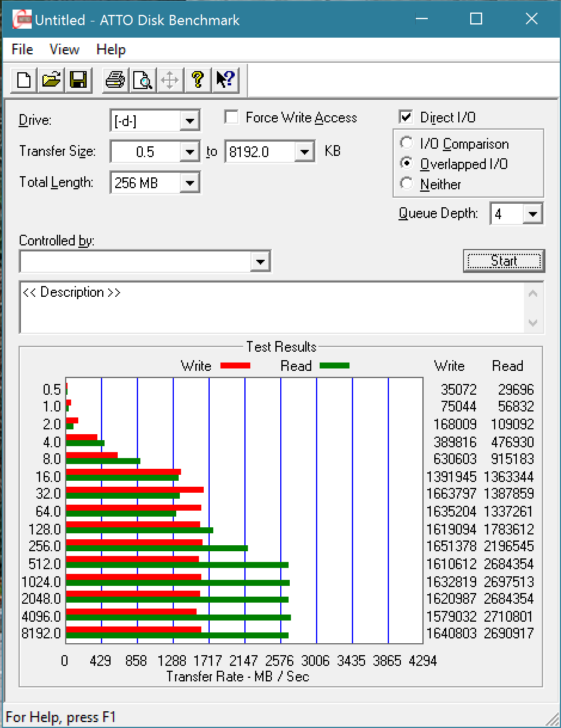
Task: Click the ATTO app icon in title bar
Action: coord(21,20)
